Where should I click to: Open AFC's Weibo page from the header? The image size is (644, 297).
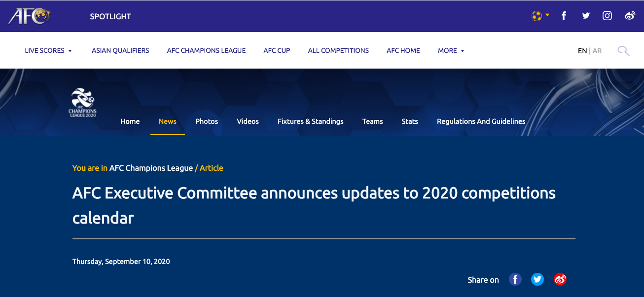click(630, 16)
